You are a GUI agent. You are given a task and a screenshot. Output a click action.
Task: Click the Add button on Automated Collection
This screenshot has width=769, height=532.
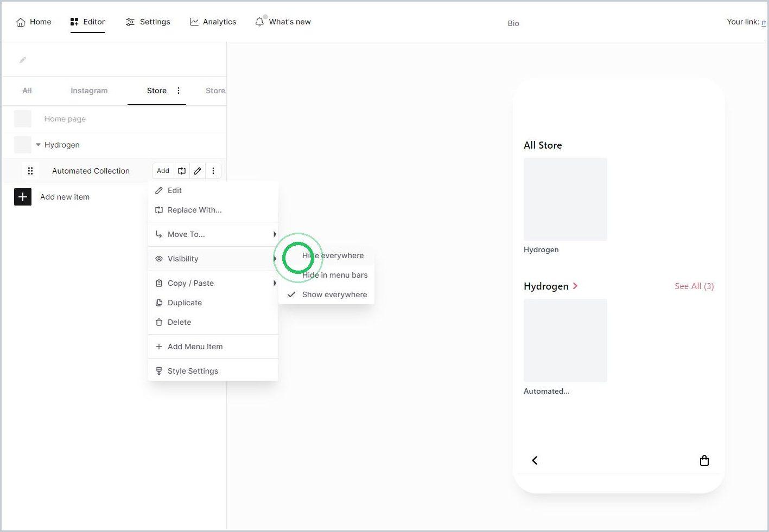pos(163,171)
